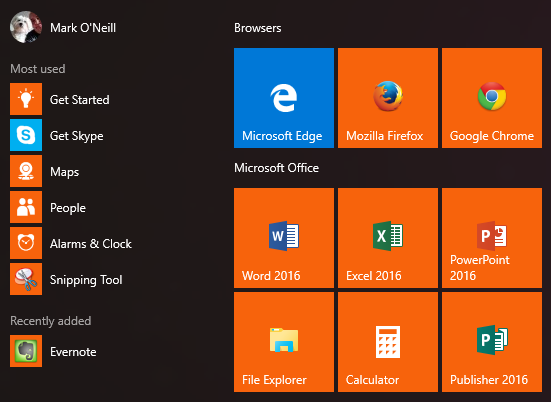Select the Evernote text label

(x=73, y=352)
